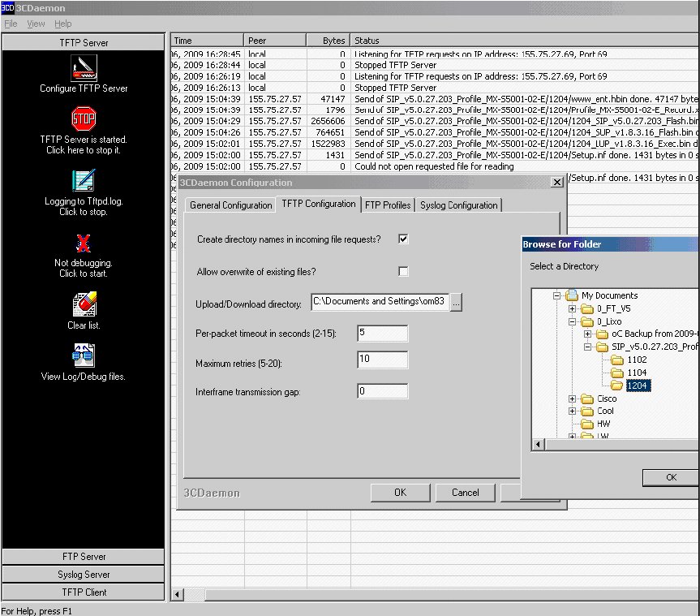Open the FTP Server sidebar section

pos(84,557)
